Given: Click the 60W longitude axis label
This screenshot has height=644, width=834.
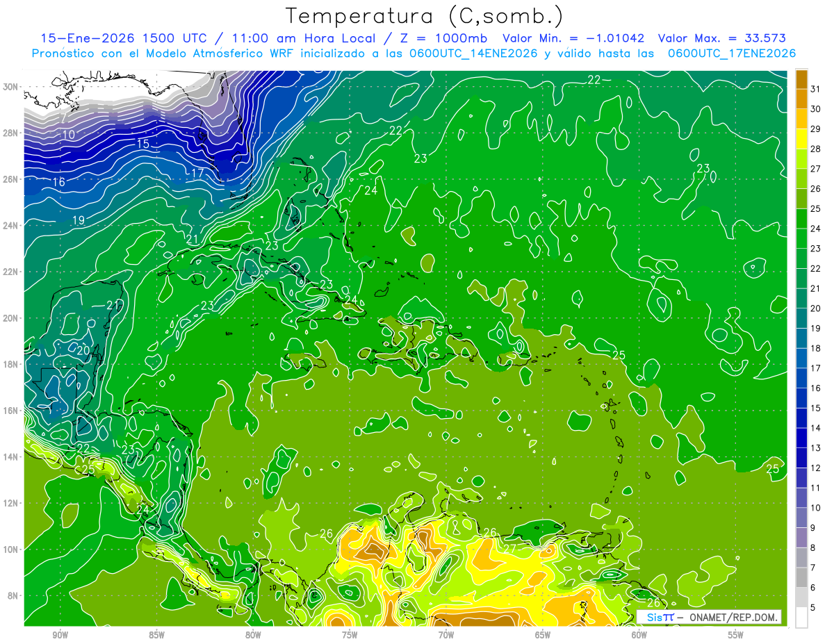Looking at the screenshot, I should (639, 634).
